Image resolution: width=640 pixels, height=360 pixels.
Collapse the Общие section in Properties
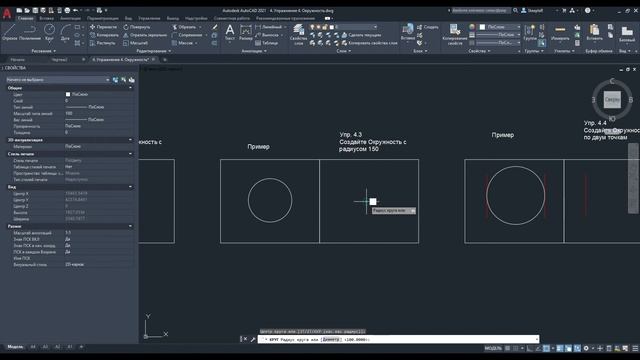click(x=131, y=88)
